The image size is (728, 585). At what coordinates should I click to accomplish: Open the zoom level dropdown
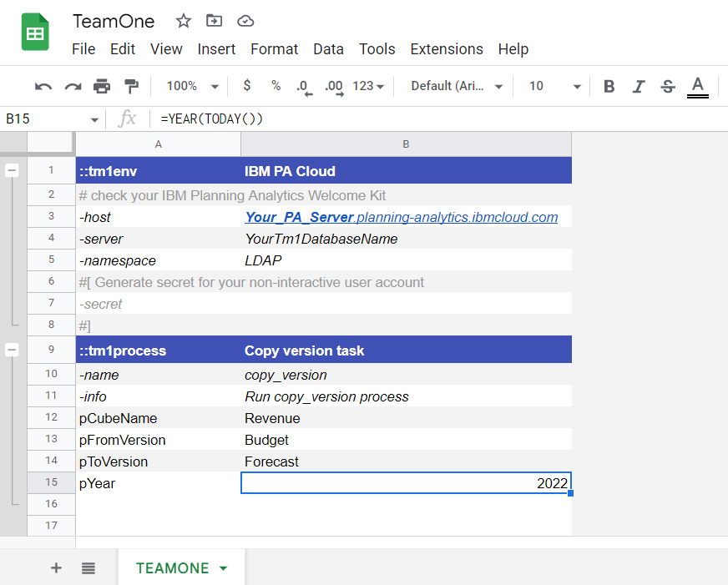pyautogui.click(x=192, y=86)
